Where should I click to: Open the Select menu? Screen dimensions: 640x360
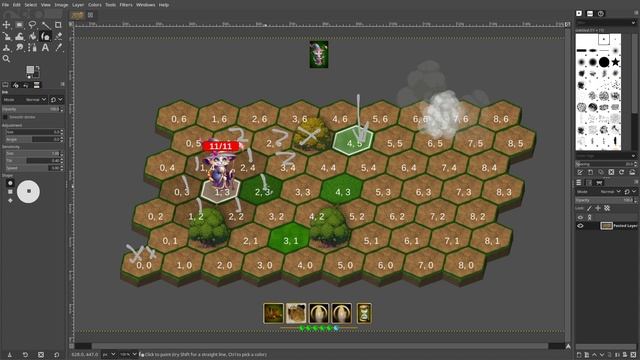[x=31, y=5]
